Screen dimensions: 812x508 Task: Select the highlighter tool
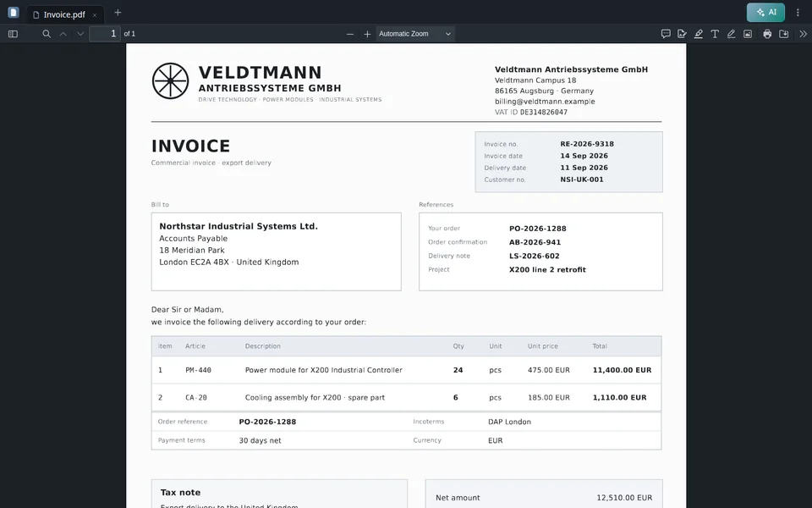[699, 34]
